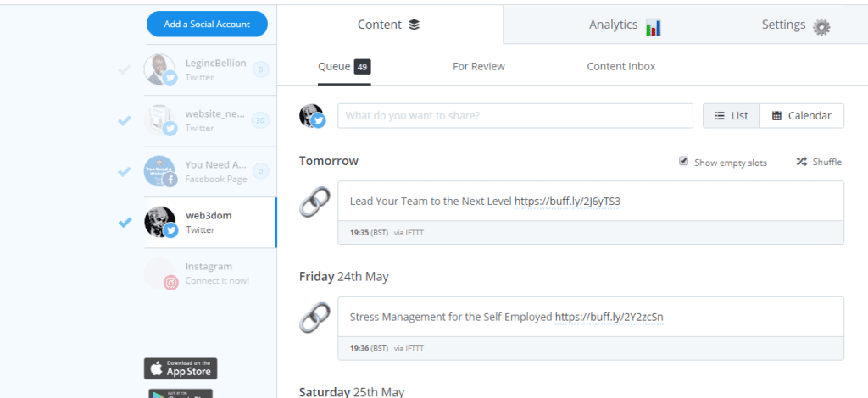Viewport: 868px width, 398px height.
Task: Click the chain link icon for Lead Your Team
Action: (x=314, y=202)
